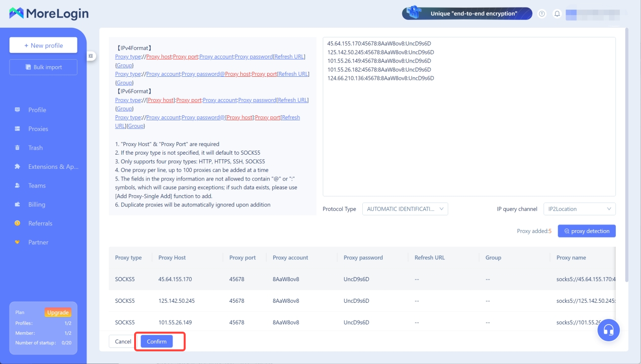Select the table cell 101.55.26.149
This screenshot has height=364, width=641.
(175, 323)
